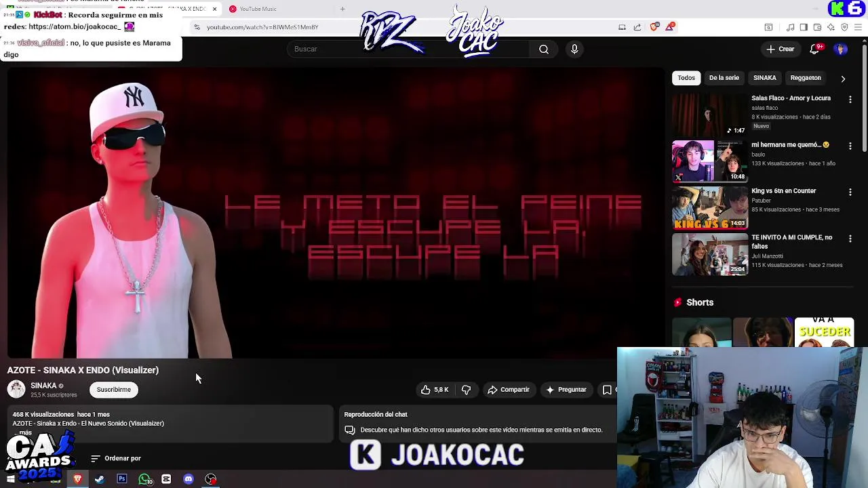Open the Brave Leo AI sparkle icon
The height and width of the screenshot is (488, 868).
coord(831,27)
